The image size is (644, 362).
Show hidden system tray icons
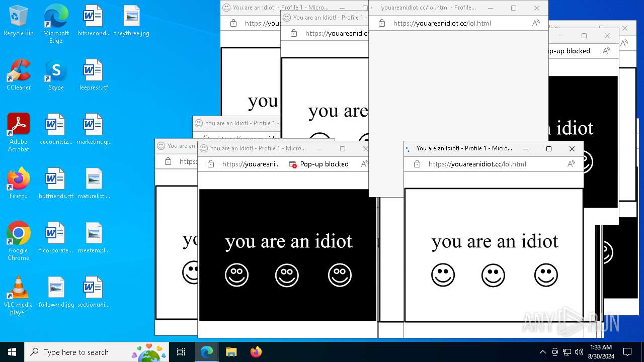pos(542,352)
